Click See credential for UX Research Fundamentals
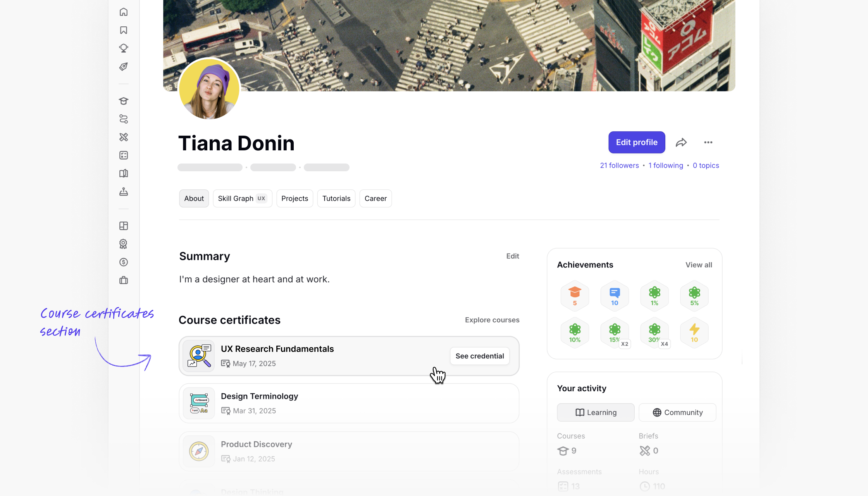This screenshot has width=868, height=496. pos(480,356)
